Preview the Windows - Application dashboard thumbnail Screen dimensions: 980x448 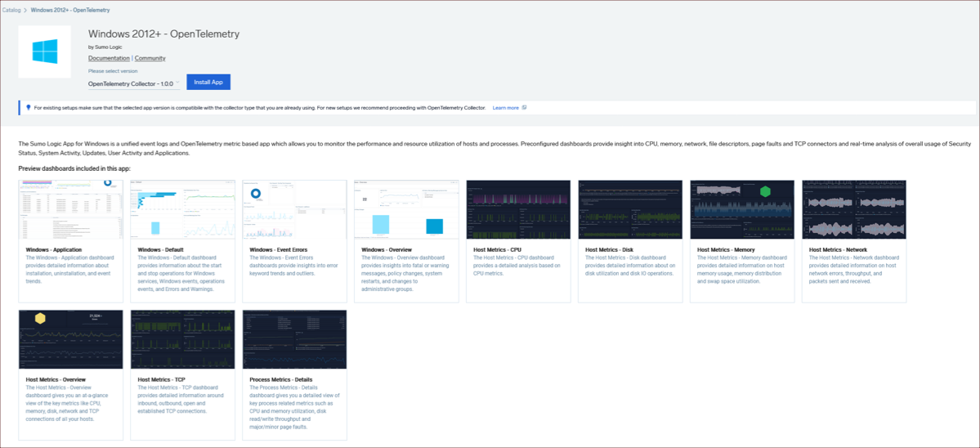pyautogui.click(x=70, y=209)
